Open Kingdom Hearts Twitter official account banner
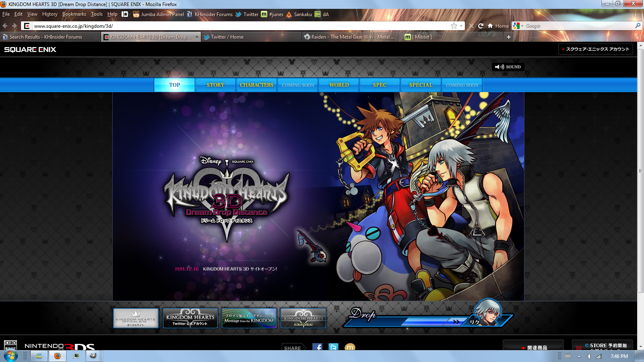This screenshot has width=644, height=362. [x=190, y=318]
